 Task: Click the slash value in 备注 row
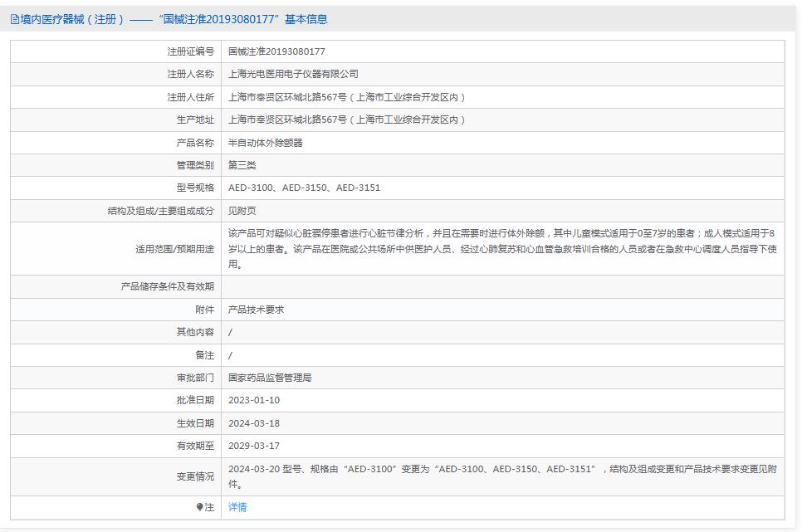(x=230, y=355)
